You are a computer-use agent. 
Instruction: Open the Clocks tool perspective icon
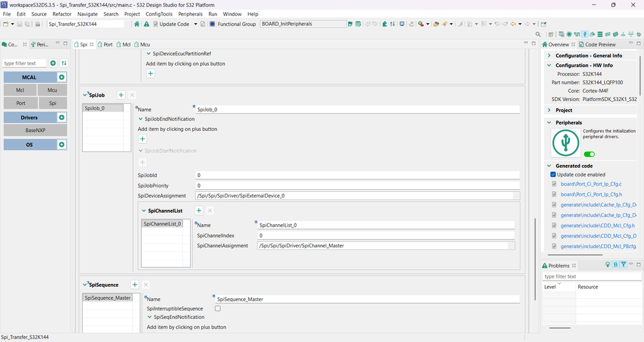[577, 35]
